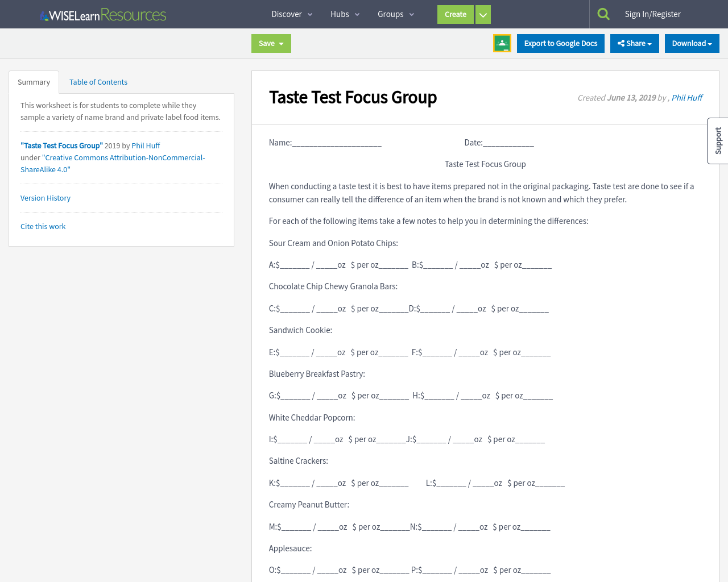The height and width of the screenshot is (582, 728).
Task: Expand the Save dropdown arrow
Action: click(282, 43)
